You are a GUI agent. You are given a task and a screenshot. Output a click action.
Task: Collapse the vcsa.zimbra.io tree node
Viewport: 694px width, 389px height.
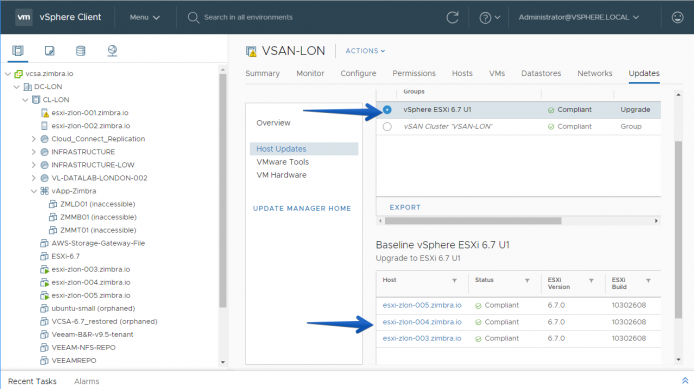[8, 74]
